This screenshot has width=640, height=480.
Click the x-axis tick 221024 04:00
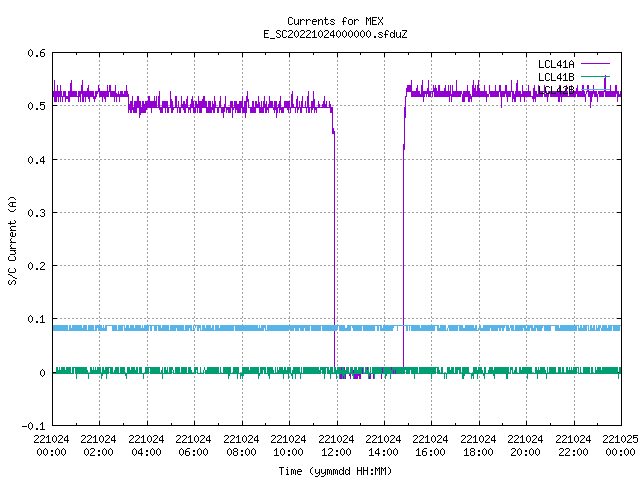[x=146, y=445]
